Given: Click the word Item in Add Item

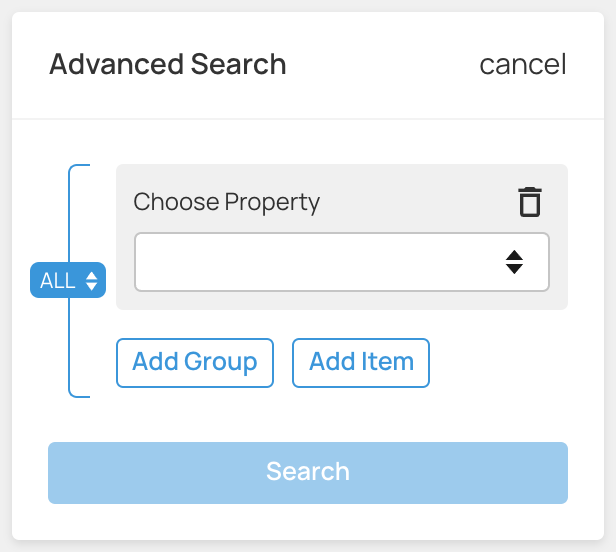Looking at the screenshot, I should tap(387, 361).
